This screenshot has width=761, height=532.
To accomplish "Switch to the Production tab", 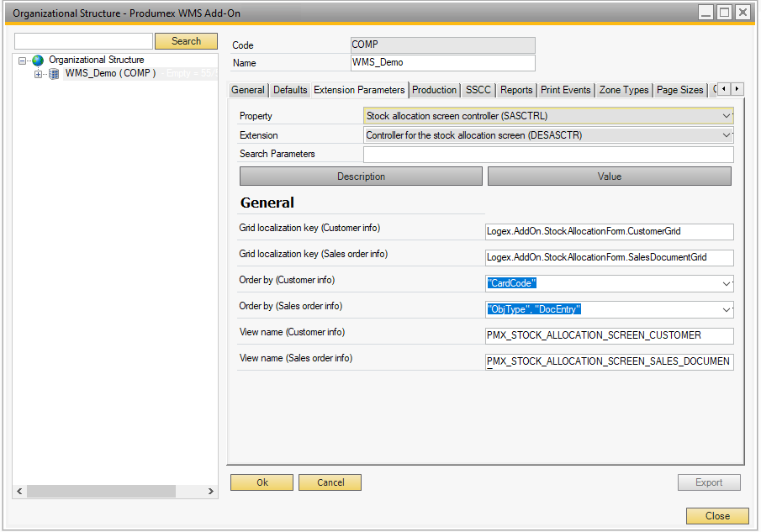I will coord(435,90).
